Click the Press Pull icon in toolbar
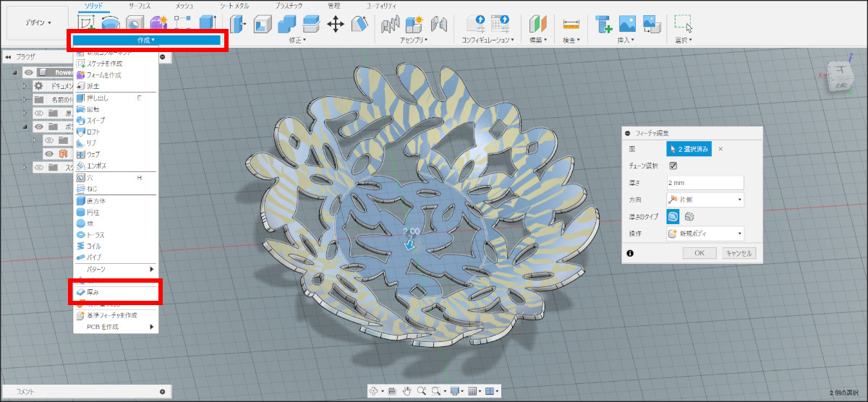The width and height of the screenshot is (868, 402). click(x=239, y=23)
